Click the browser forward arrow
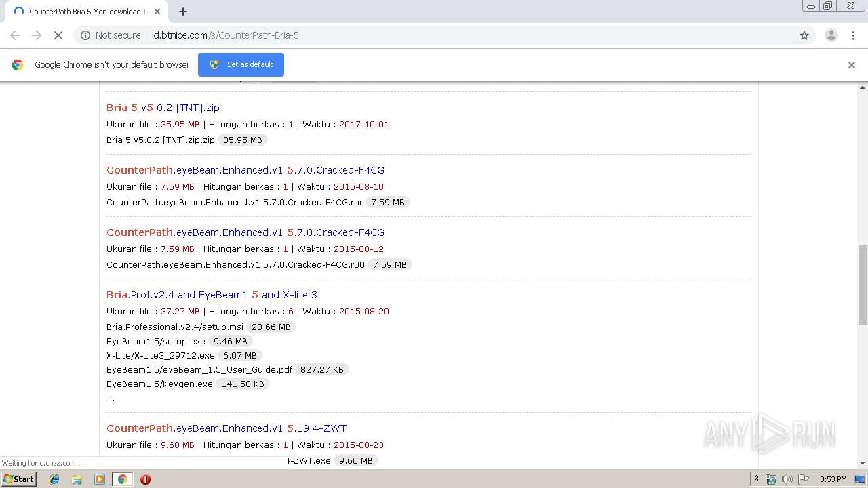 coord(37,35)
